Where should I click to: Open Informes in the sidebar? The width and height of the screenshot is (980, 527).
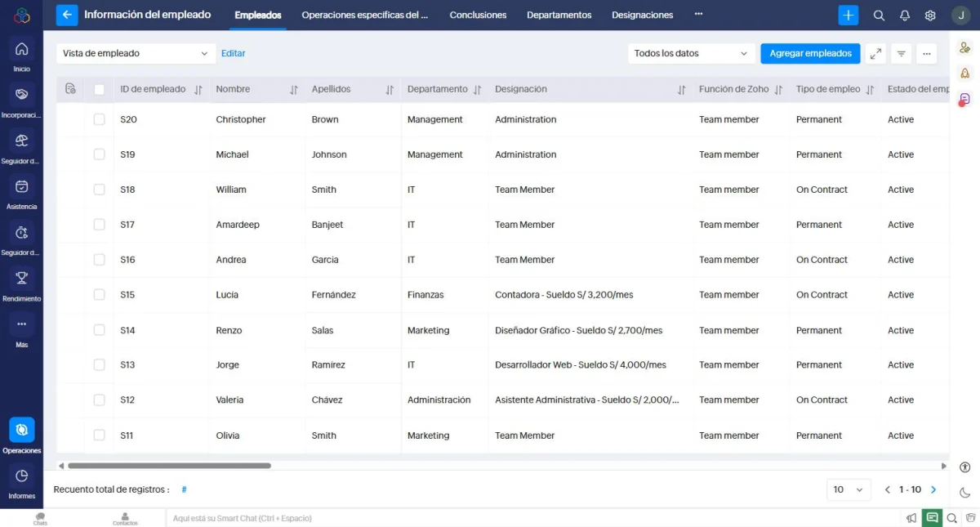point(22,483)
